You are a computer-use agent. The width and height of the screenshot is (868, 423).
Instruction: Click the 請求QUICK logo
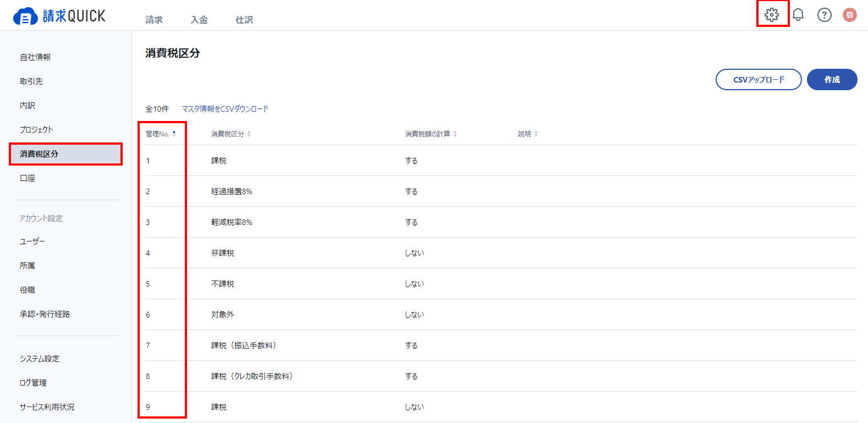click(59, 16)
